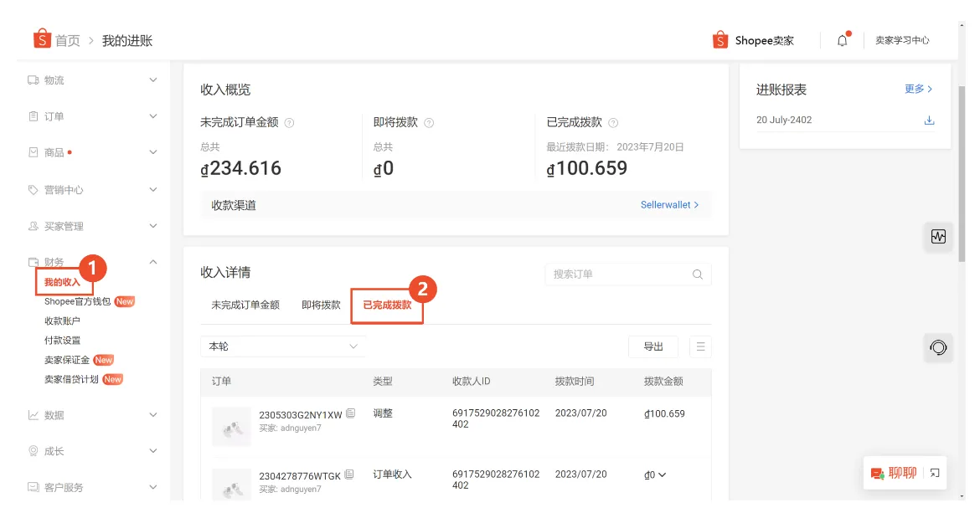Viewport: 980px width, 513px height.
Task: Collapse the 财务 sidebar section
Action: (152, 261)
